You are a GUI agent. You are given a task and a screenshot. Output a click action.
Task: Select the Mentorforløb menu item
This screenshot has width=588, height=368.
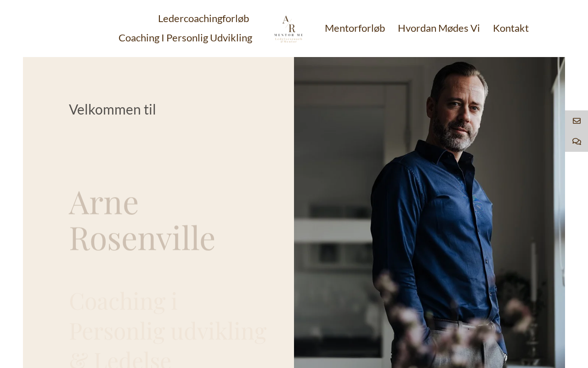pyautogui.click(x=355, y=28)
